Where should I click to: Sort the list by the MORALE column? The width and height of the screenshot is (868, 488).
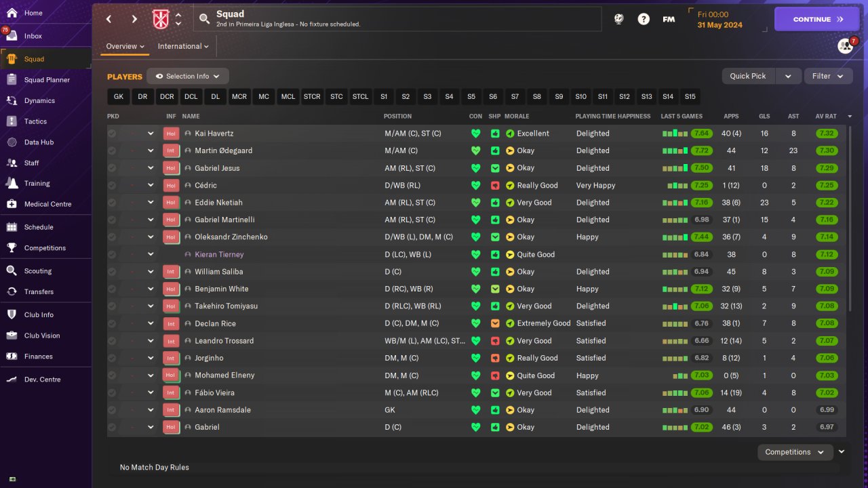click(x=517, y=117)
